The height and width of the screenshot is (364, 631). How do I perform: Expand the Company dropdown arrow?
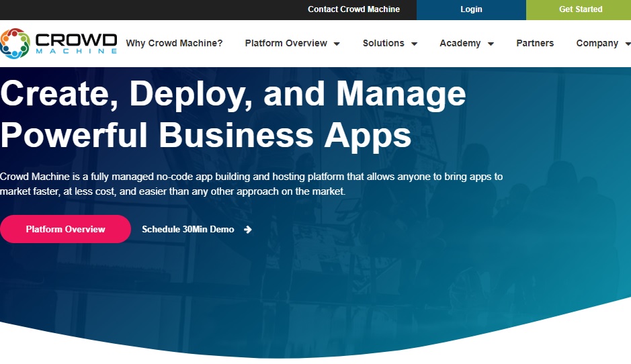pos(628,44)
